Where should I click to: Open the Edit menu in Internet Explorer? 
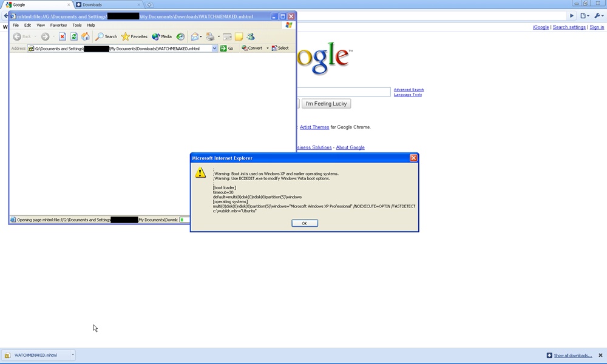27,25
